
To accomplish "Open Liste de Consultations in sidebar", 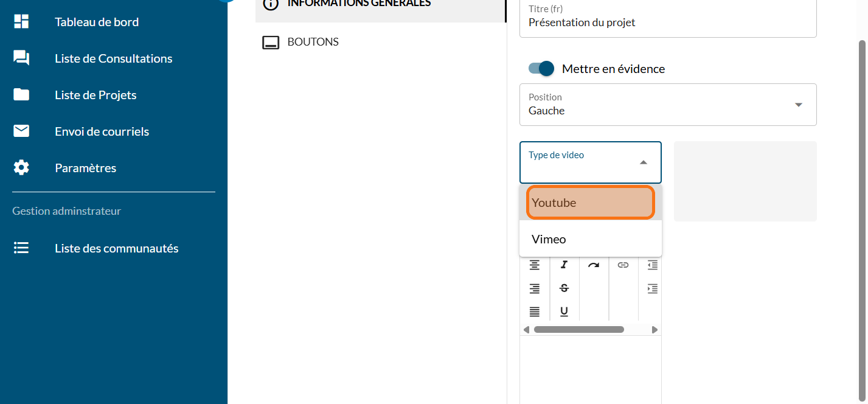I will [113, 58].
